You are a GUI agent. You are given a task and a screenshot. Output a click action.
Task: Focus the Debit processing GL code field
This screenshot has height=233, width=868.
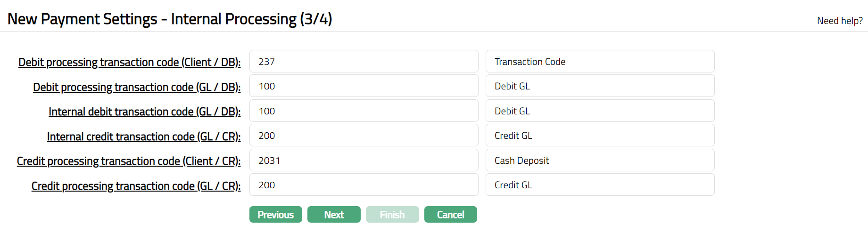pyautogui.click(x=364, y=86)
